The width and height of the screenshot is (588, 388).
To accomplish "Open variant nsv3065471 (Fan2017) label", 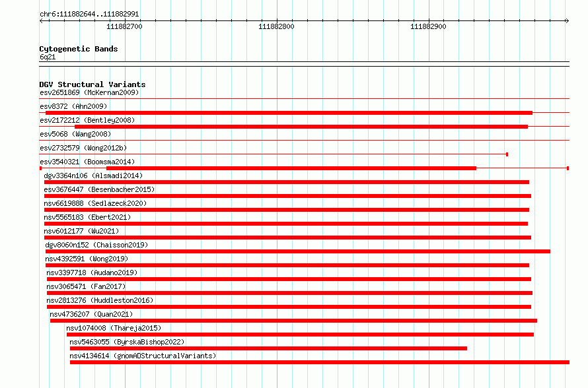I will coord(87,286).
